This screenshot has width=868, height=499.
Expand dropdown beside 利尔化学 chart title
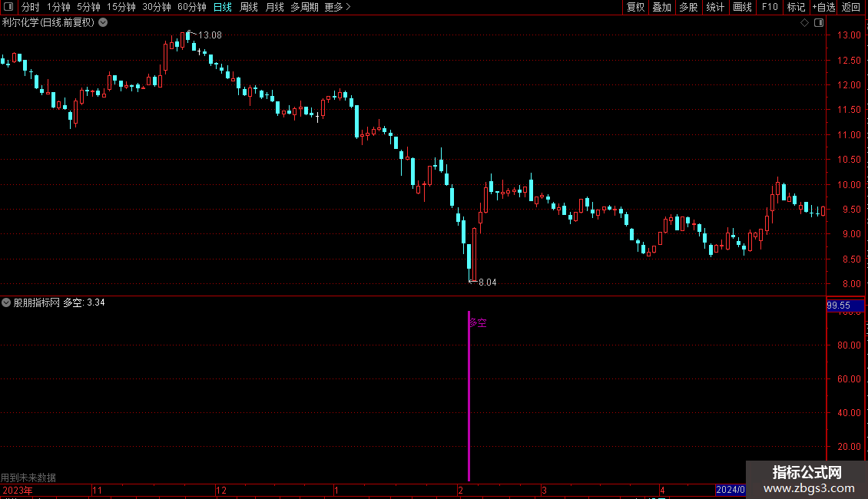coord(103,23)
